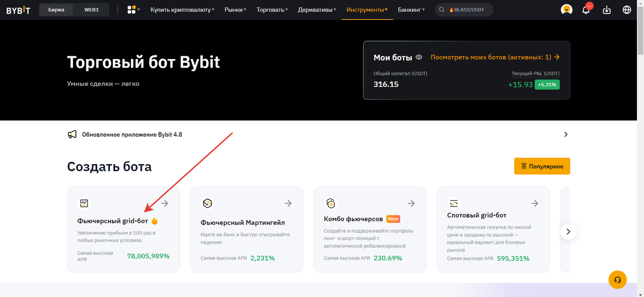Click the Bybit logo
644x297 pixels.
18,10
